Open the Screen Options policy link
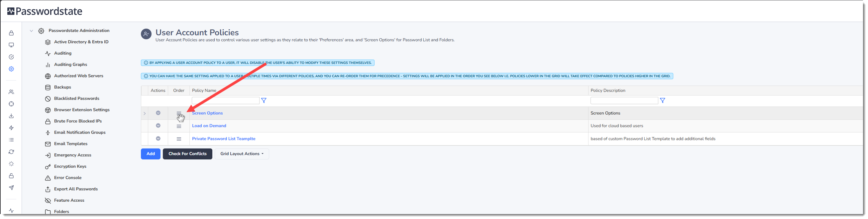The image size is (868, 219). (207, 113)
